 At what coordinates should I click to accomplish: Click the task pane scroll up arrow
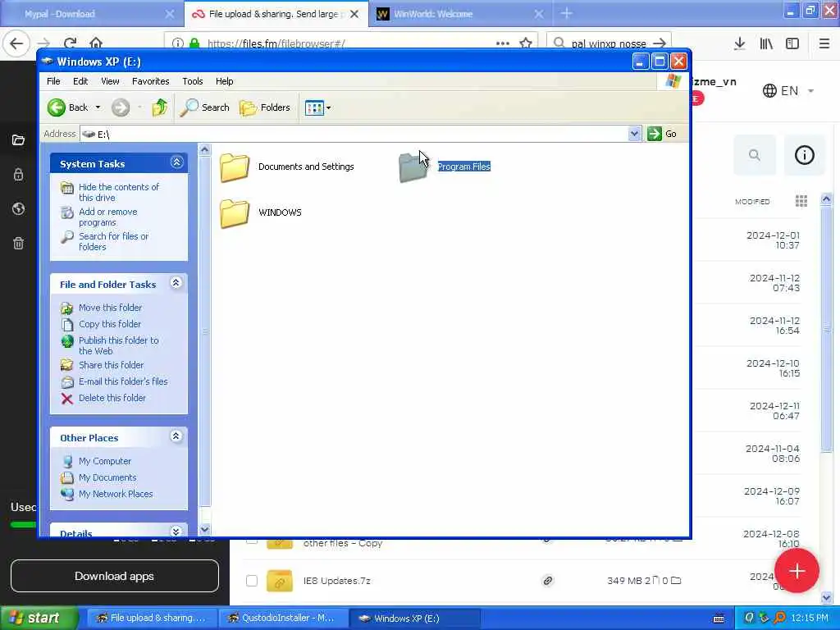pyautogui.click(x=204, y=150)
